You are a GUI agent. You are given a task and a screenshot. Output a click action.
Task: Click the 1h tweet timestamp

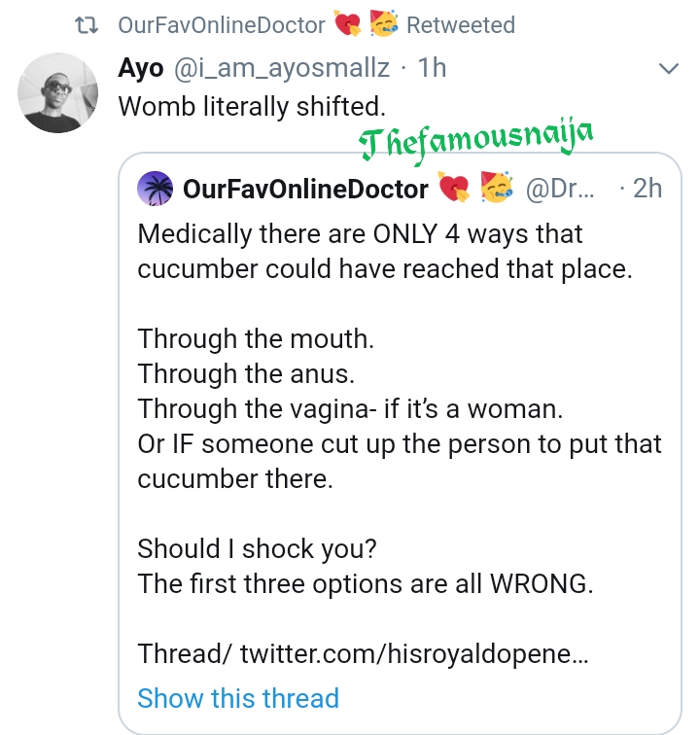coord(430,68)
